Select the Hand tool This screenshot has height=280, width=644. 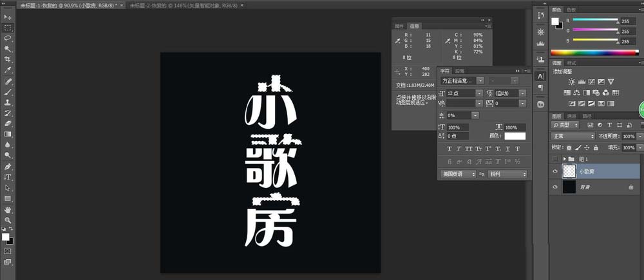click(8, 210)
